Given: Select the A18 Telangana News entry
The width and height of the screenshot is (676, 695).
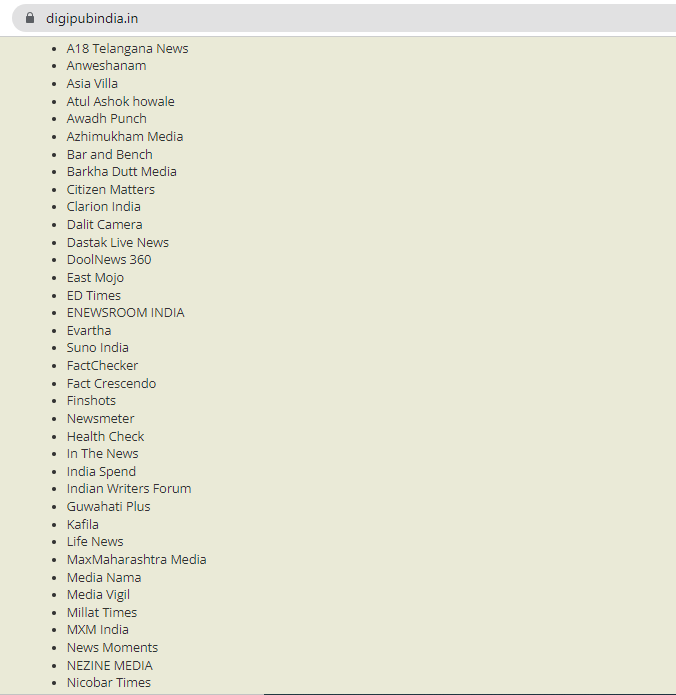Looking at the screenshot, I should coord(127,48).
